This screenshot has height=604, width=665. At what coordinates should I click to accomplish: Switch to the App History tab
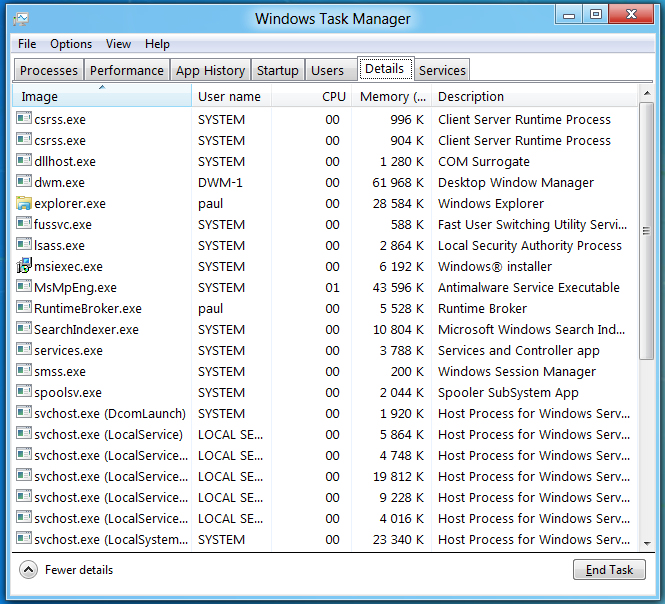coord(210,70)
